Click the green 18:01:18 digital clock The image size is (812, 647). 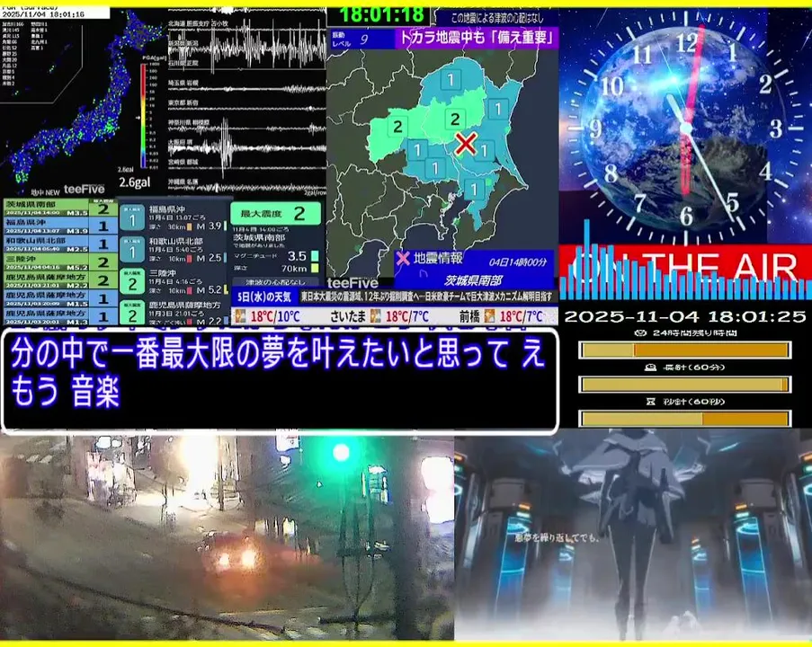click(382, 15)
